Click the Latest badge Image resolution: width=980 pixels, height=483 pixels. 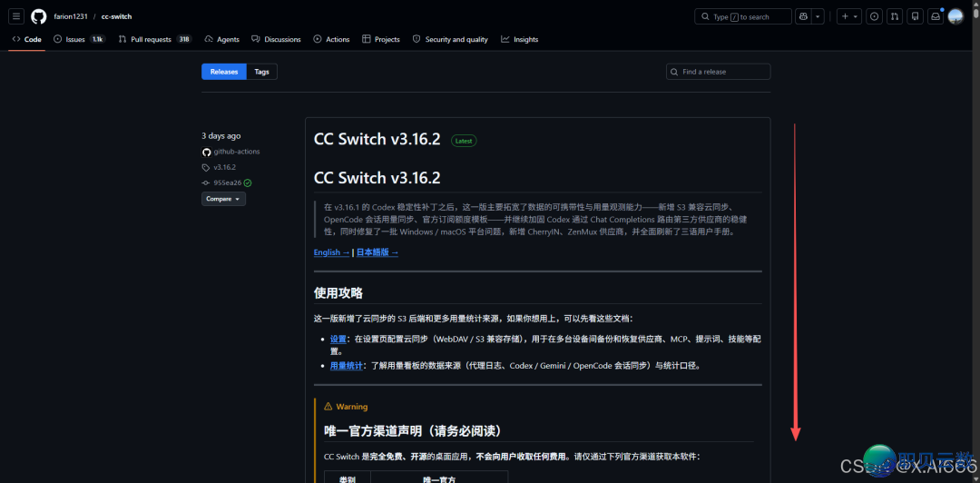tap(464, 141)
